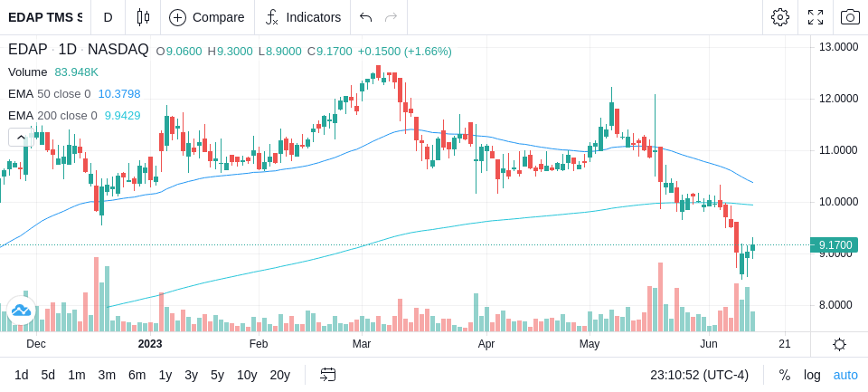Click the Dec label on time axis
Image resolution: width=868 pixels, height=392 pixels.
pyautogui.click(x=36, y=344)
